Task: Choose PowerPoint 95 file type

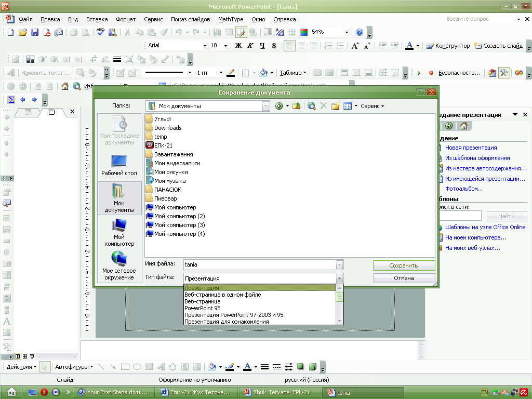Action: pos(260,308)
